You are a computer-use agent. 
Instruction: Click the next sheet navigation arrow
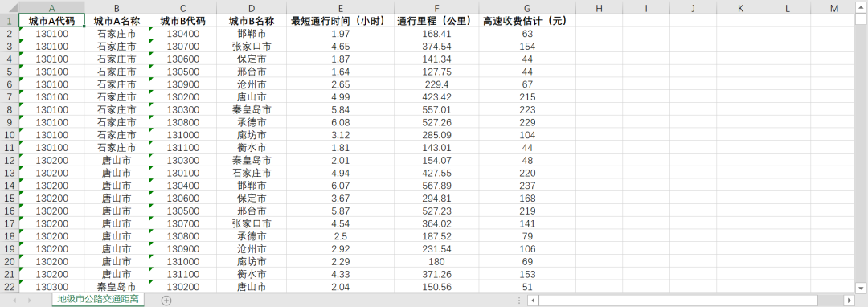pos(29,301)
